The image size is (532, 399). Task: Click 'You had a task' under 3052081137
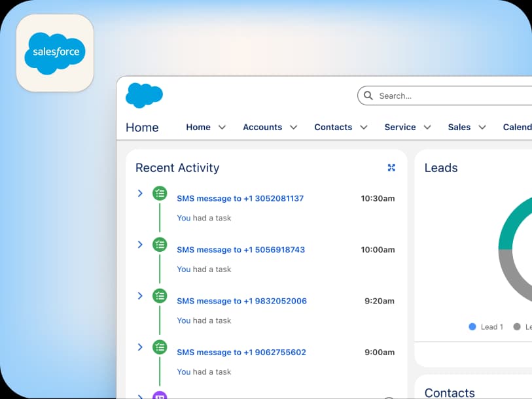point(204,218)
